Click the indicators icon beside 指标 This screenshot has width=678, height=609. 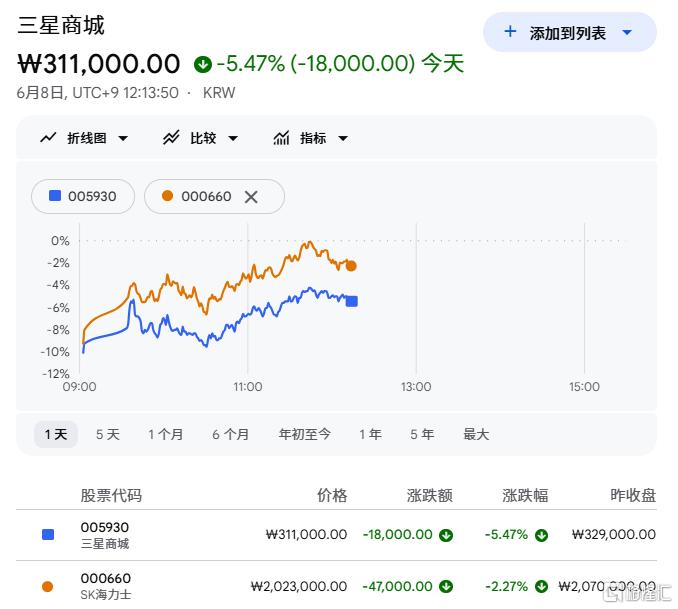click(x=281, y=138)
